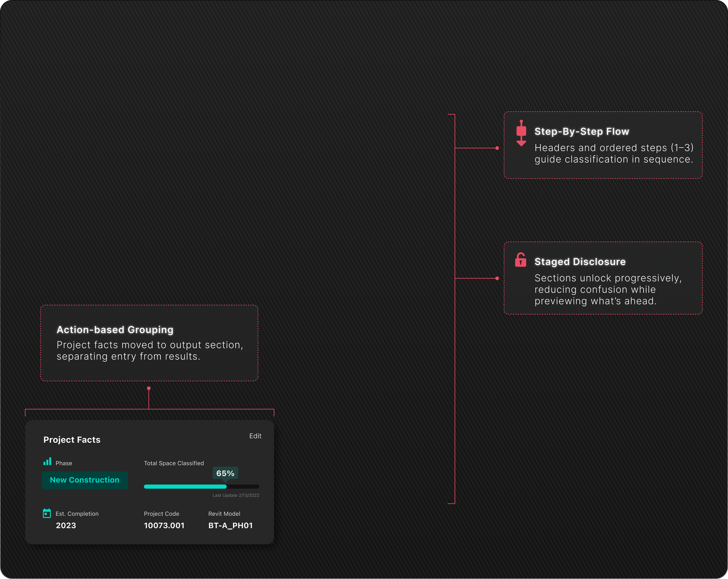728x579 pixels.
Task: Click the Action-based Grouping title
Action: click(115, 330)
